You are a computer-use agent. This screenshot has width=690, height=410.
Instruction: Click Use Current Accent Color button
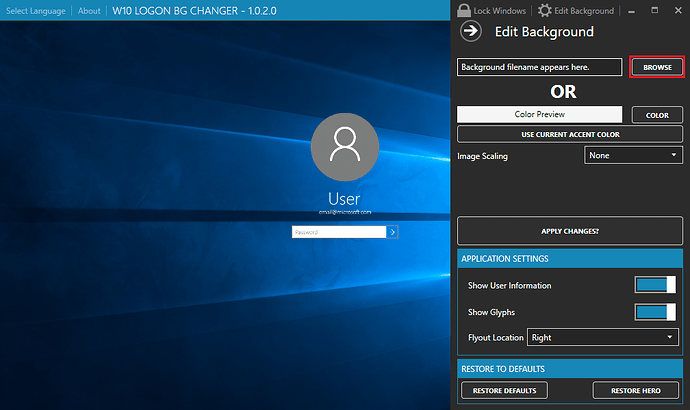coord(569,134)
